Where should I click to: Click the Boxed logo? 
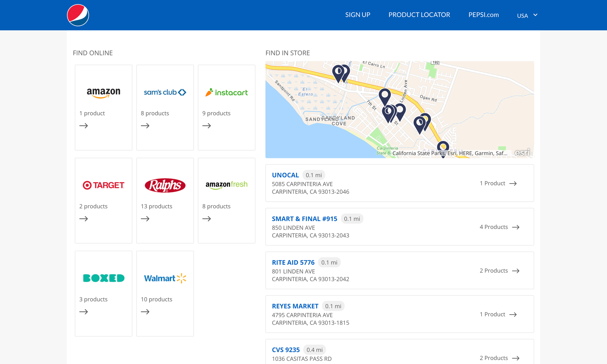tap(103, 278)
